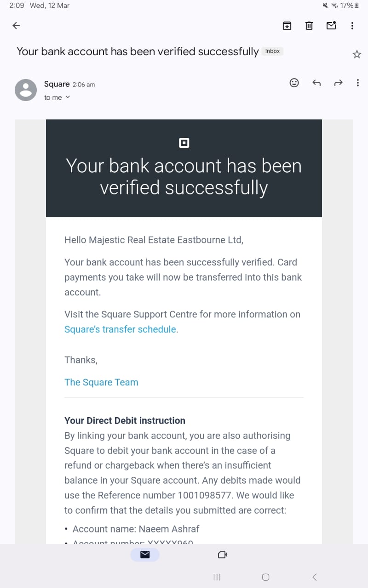This screenshot has height=588, width=368.
Task: Switch to the Mail tab
Action: point(145,555)
